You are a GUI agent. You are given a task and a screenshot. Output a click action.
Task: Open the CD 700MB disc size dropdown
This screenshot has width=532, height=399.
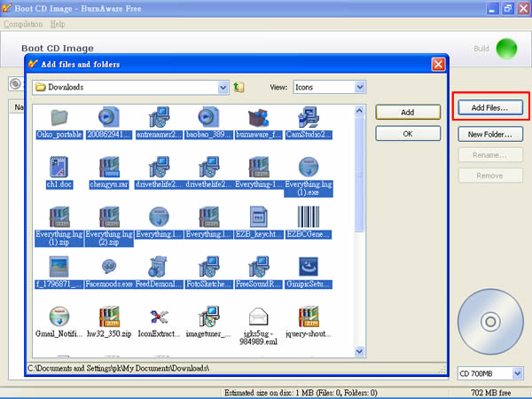(x=517, y=373)
